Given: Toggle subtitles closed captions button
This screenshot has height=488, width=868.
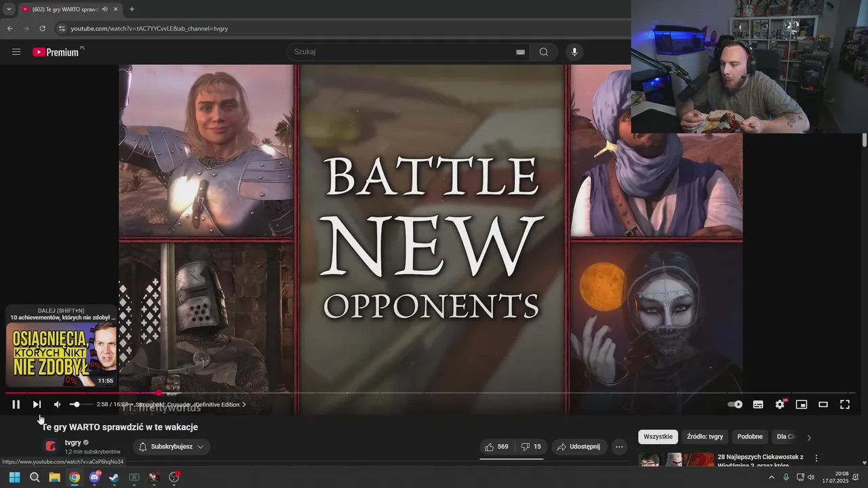Looking at the screenshot, I should 758,405.
